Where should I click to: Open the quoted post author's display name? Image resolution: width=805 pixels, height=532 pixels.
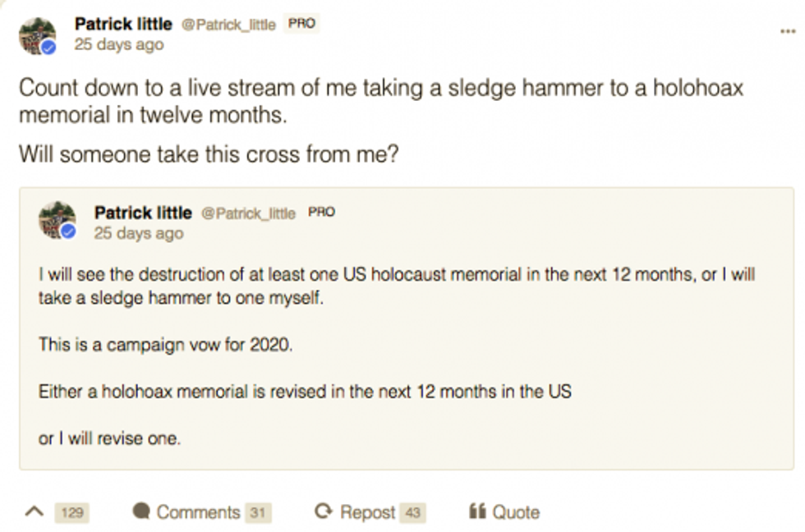[x=143, y=213]
